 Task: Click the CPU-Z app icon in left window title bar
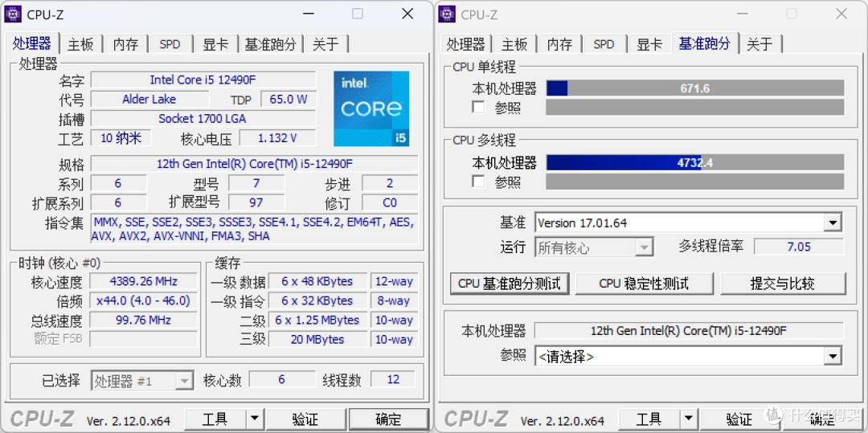point(14,14)
